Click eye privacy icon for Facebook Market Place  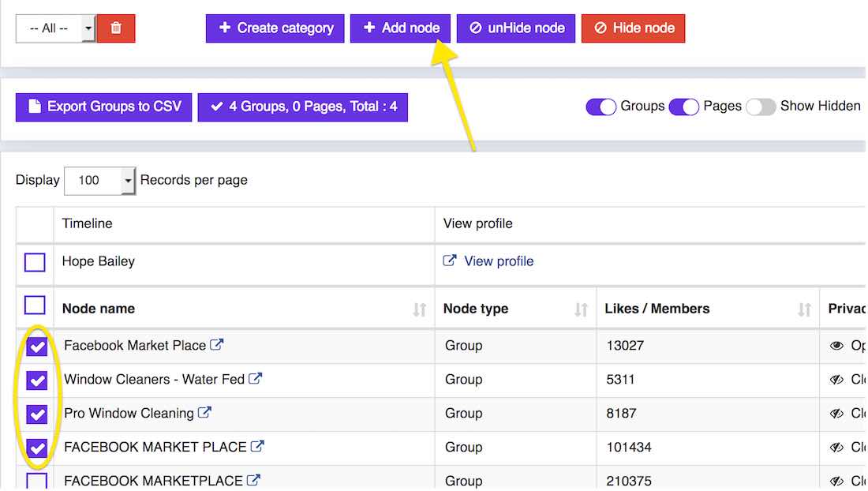tap(836, 346)
